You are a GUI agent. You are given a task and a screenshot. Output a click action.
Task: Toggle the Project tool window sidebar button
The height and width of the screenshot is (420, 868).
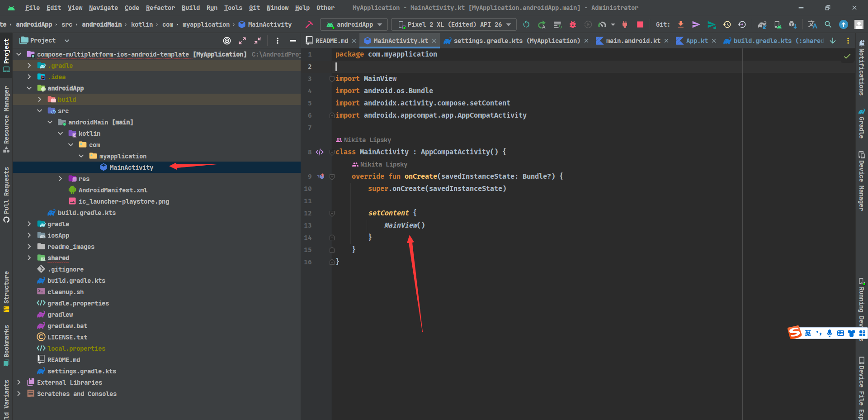[x=6, y=54]
